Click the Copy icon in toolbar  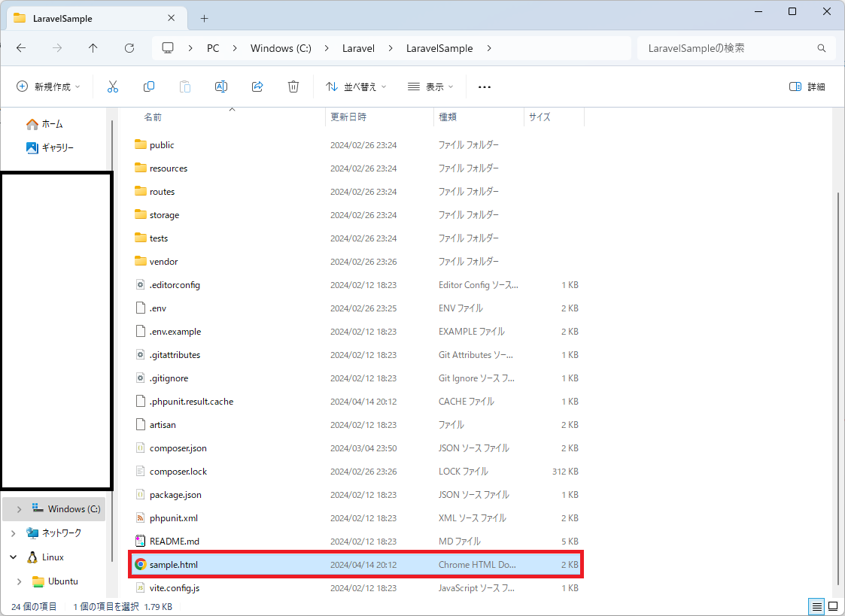149,86
